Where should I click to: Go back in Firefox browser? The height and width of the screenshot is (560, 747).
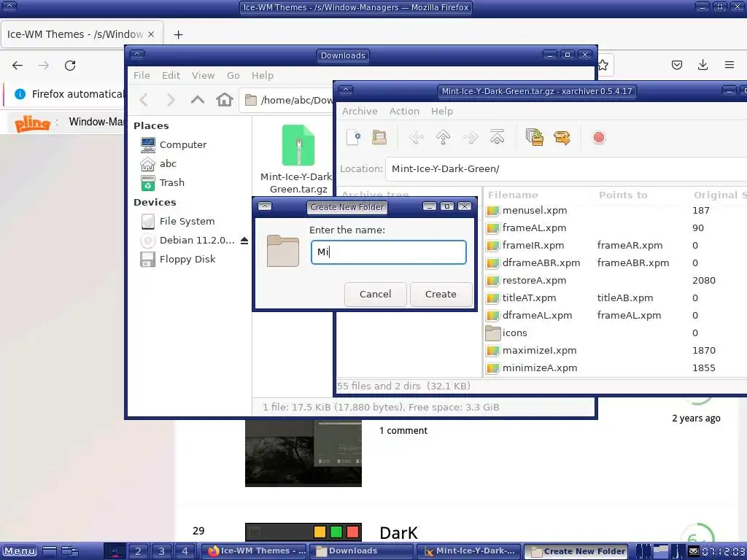18,65
